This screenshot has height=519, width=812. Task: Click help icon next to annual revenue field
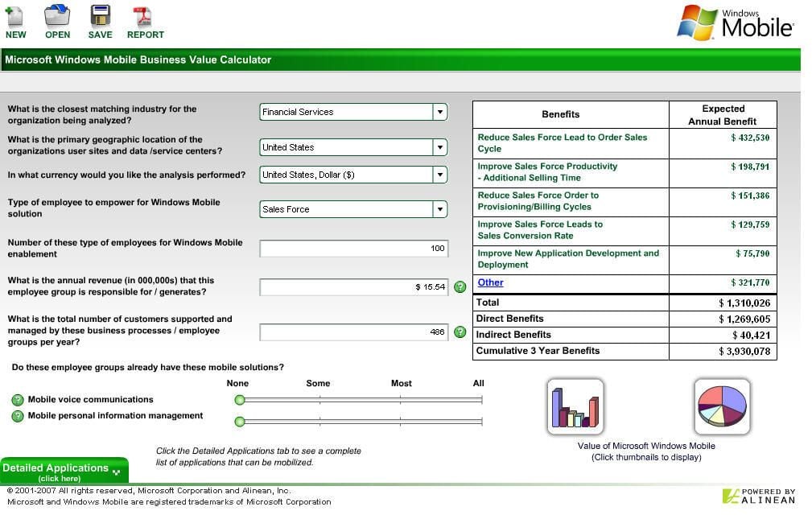point(460,287)
